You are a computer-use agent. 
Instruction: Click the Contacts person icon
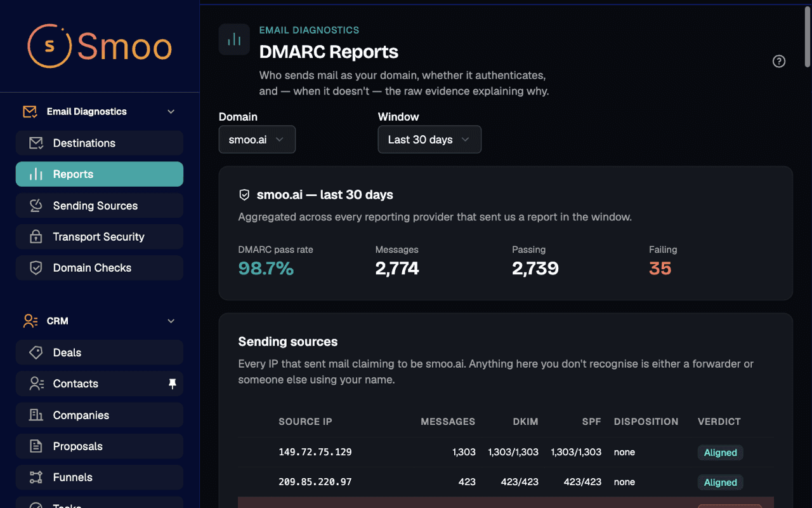click(x=36, y=384)
